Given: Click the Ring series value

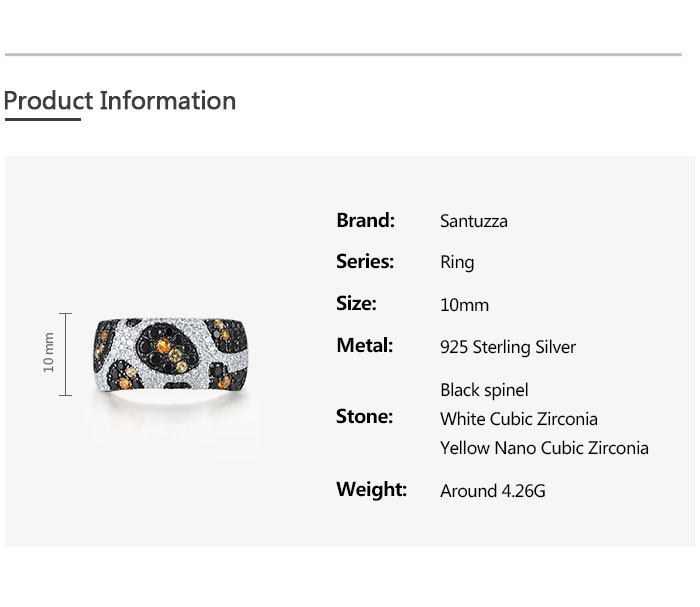Looking at the screenshot, I should (456, 263).
